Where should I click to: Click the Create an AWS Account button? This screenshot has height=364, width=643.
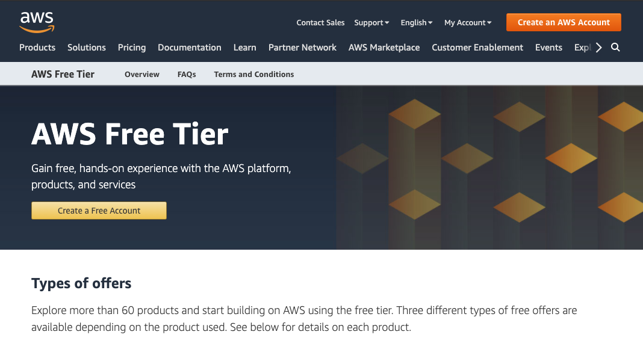click(x=564, y=22)
